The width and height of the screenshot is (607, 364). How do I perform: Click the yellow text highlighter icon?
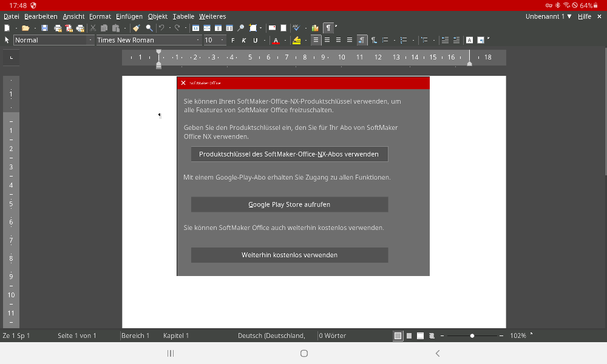pos(296,41)
